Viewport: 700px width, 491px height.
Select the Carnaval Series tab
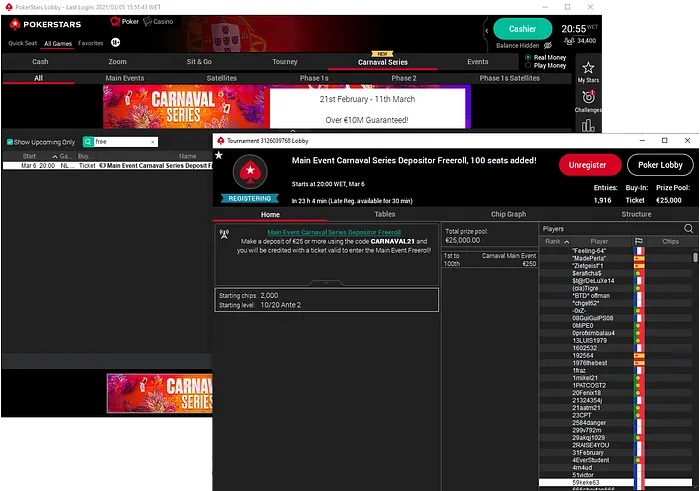[383, 62]
